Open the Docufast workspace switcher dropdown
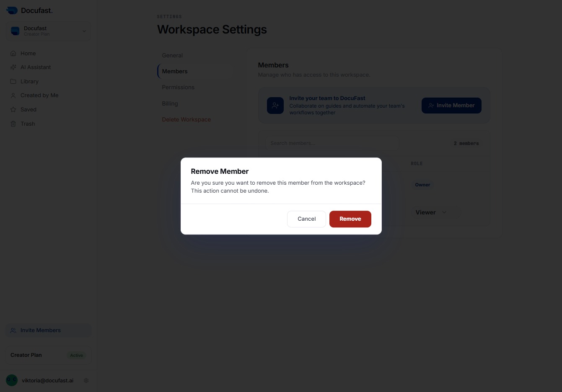 click(49, 31)
